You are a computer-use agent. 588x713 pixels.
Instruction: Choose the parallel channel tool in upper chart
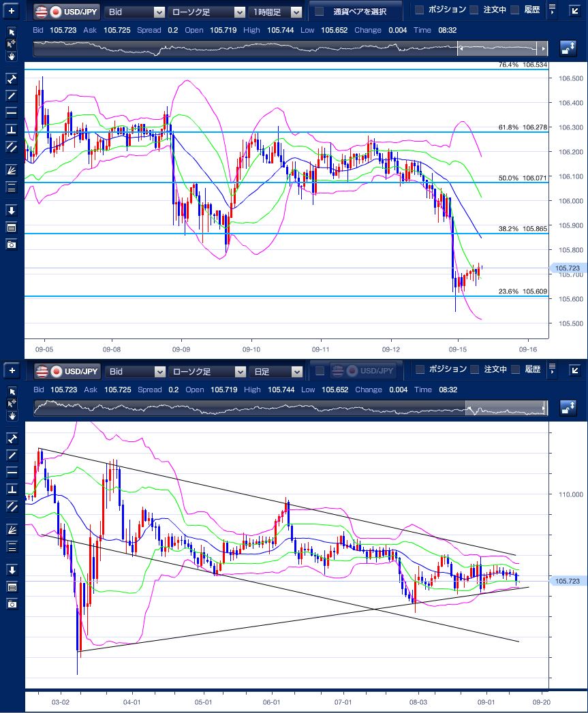pos(12,146)
